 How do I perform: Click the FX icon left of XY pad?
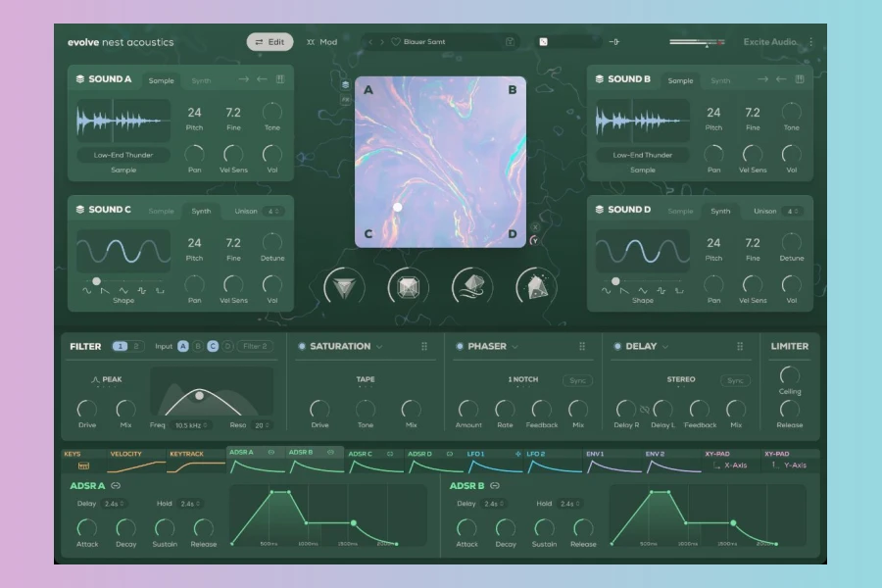[345, 100]
